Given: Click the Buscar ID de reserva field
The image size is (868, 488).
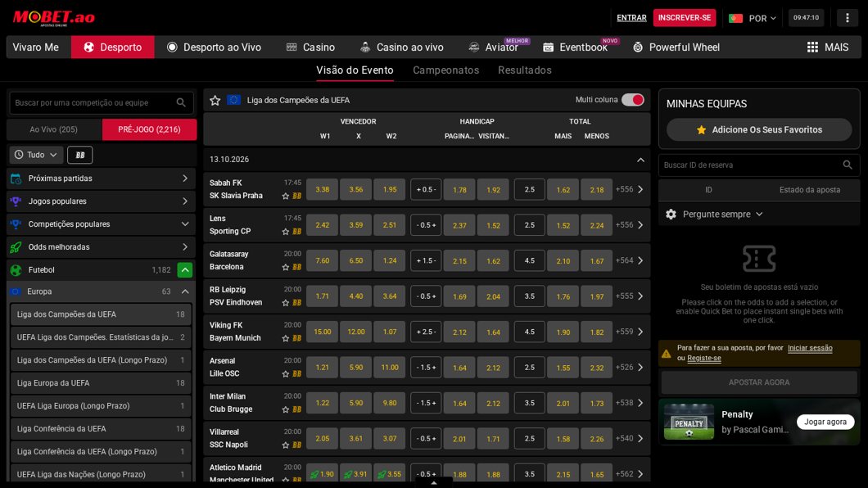Looking at the screenshot, I should [x=751, y=165].
